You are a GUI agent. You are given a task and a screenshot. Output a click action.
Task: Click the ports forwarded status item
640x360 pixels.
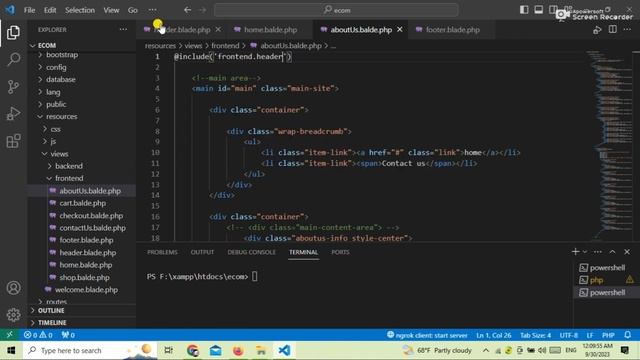coord(68,335)
